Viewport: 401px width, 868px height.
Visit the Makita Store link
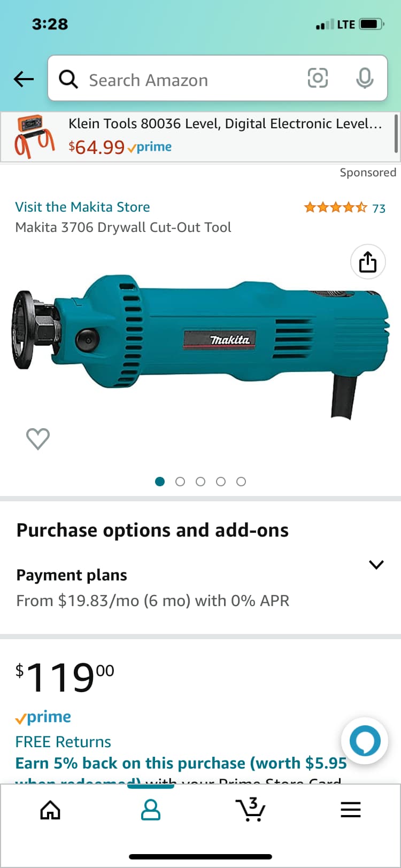pyautogui.click(x=82, y=207)
